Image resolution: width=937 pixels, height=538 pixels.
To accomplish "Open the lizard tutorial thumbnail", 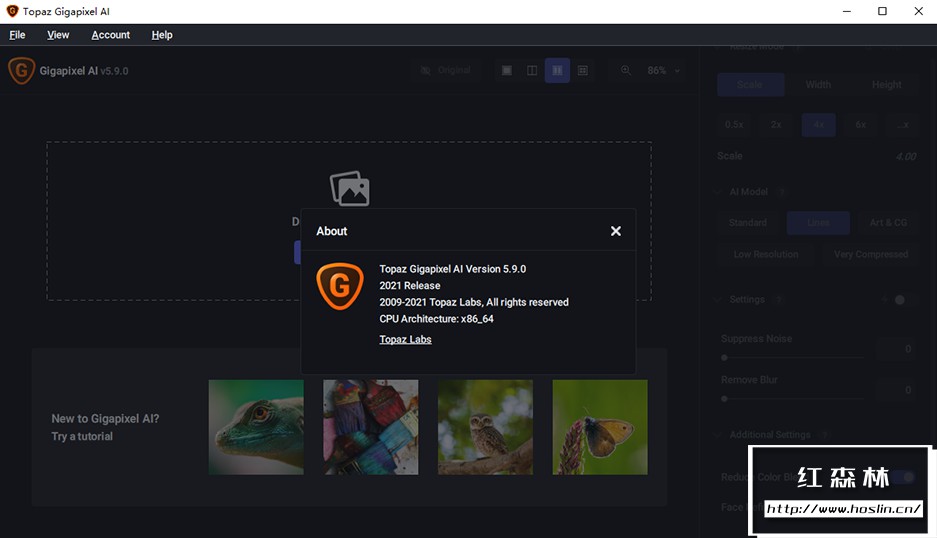I will [256, 427].
